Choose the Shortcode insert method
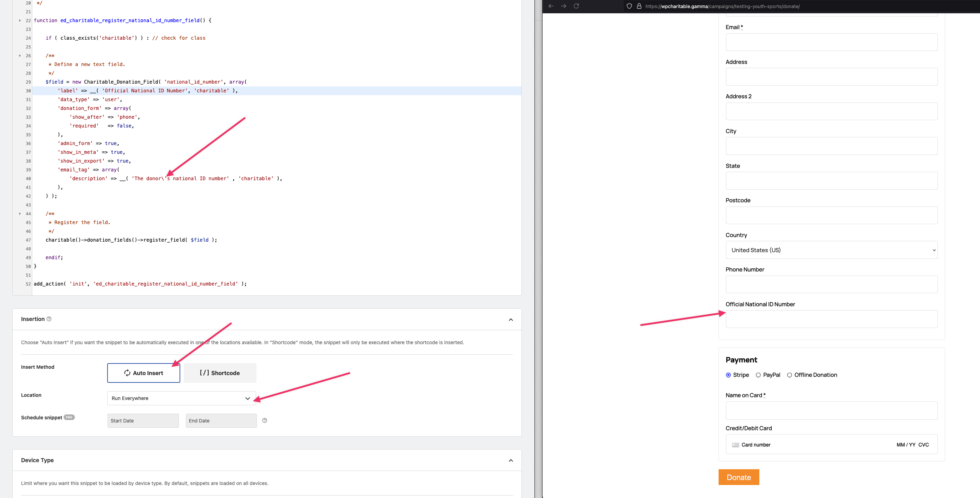 click(x=220, y=373)
